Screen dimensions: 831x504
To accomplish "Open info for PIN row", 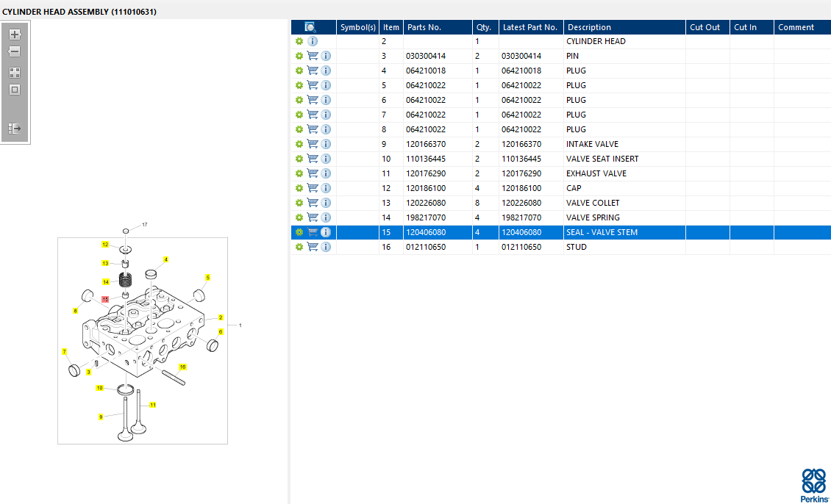I will pos(326,56).
